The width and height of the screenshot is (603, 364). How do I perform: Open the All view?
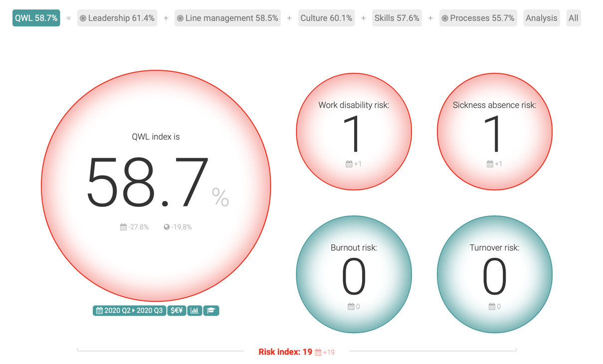[x=573, y=18]
